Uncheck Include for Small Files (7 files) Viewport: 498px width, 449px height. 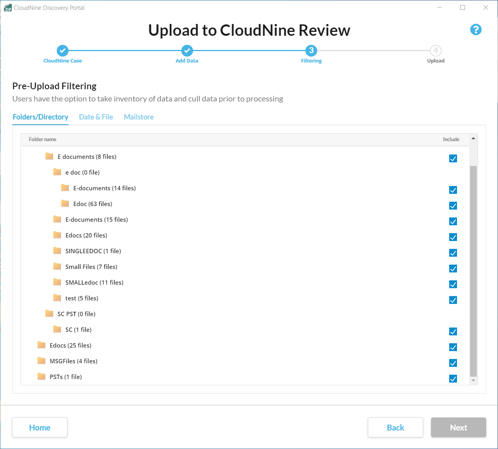453,268
